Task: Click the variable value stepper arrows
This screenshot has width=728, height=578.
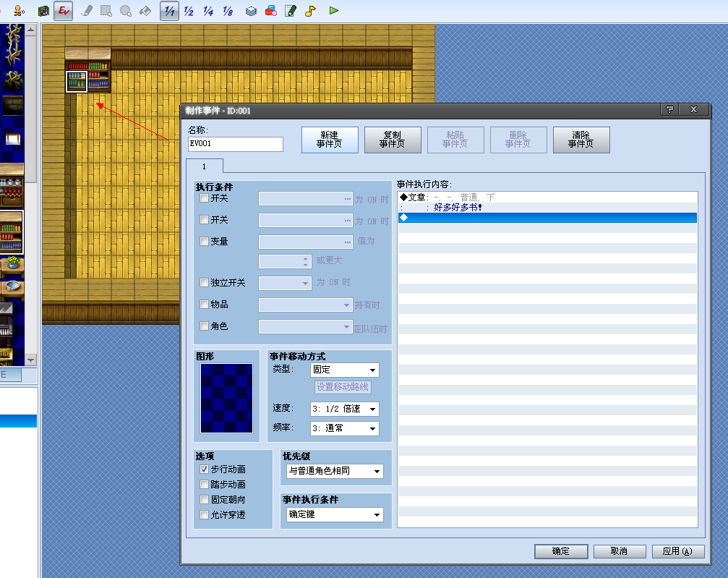Action: point(305,261)
